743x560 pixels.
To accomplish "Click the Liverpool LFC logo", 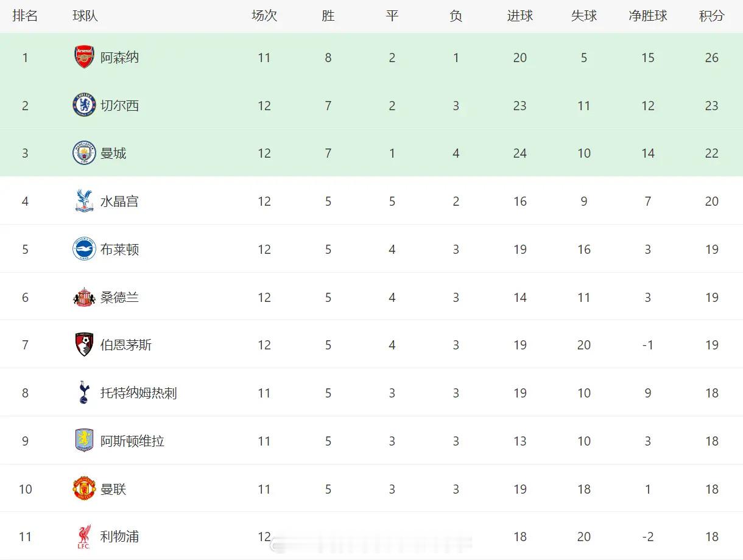I will [84, 536].
